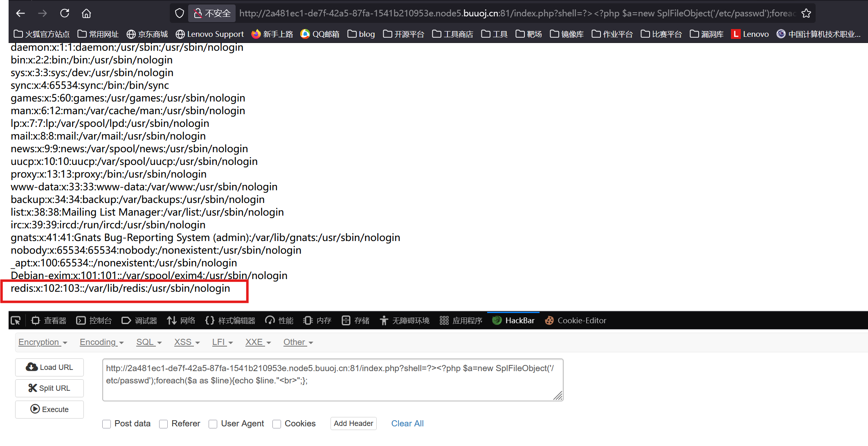Activate the element picker devtools icon

click(16, 320)
